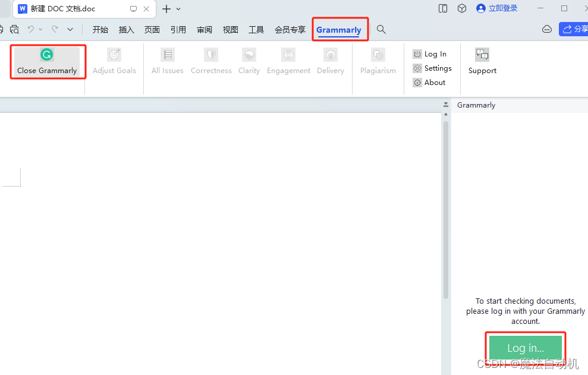
Task: Open the Plagiarism checker
Action: [x=378, y=62]
